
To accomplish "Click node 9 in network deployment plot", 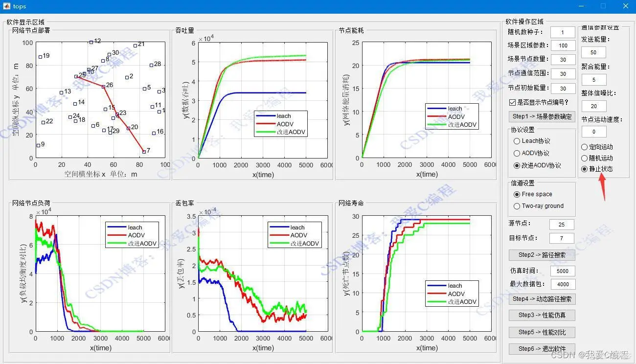I will 38,145.
